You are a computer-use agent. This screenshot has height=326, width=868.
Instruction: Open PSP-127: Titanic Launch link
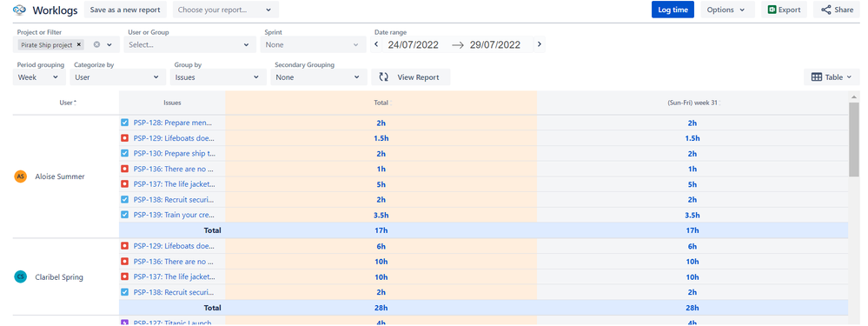click(172, 323)
